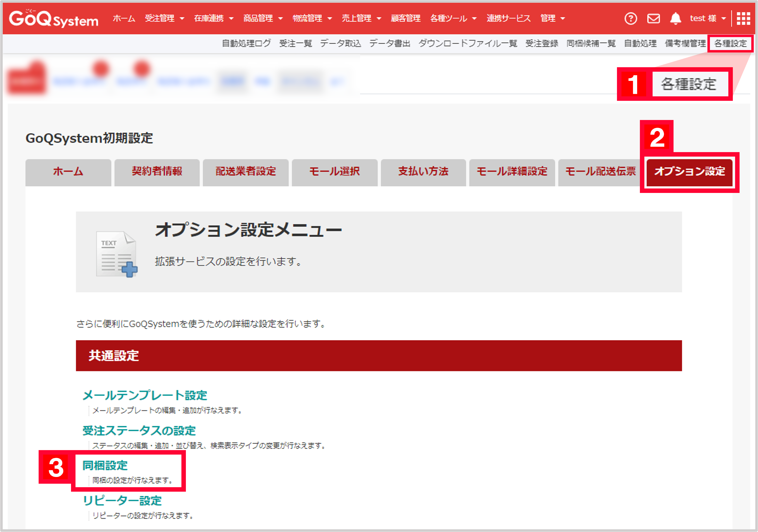Open 同梱候補一覧 in the sub-navigation
Image resolution: width=758 pixels, height=532 pixels.
pos(591,43)
